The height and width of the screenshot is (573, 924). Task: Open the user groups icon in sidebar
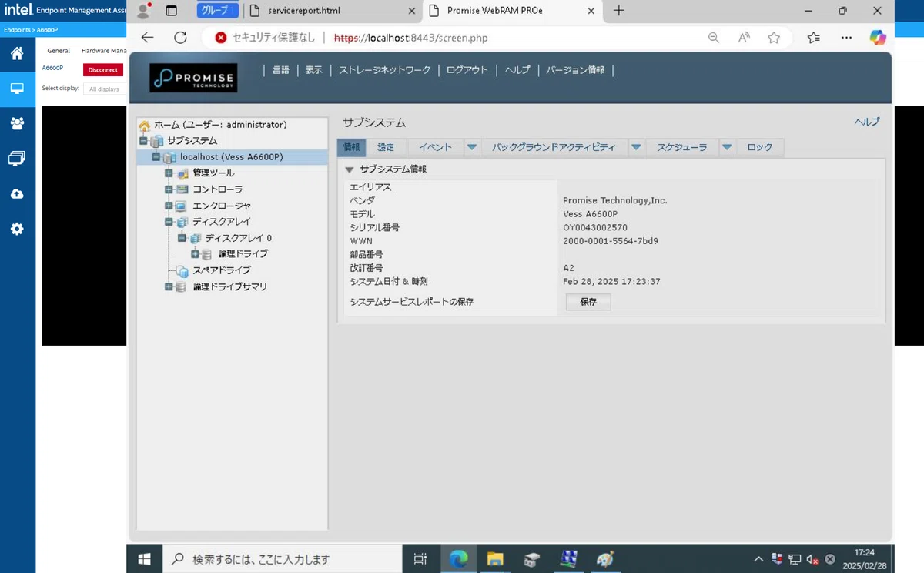tap(17, 123)
